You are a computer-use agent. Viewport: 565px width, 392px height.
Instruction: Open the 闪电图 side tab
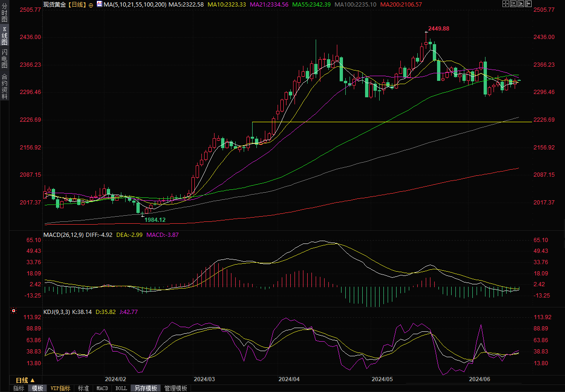pos(5,58)
